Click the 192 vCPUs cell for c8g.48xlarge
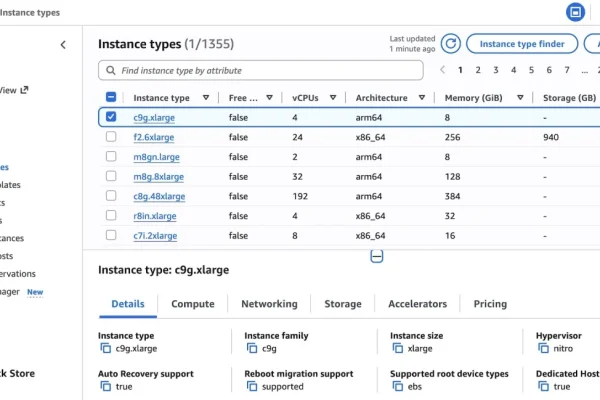600x400 pixels. coord(300,196)
